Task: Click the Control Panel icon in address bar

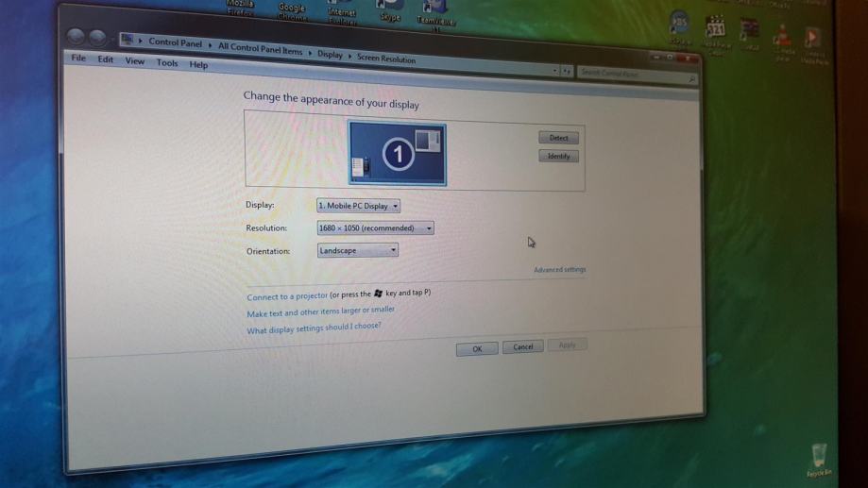Action: tap(128, 40)
